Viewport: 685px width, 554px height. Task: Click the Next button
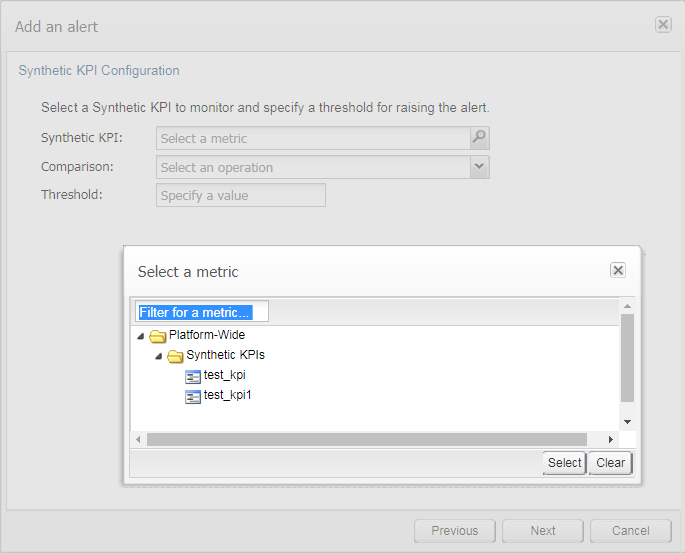[x=543, y=530]
